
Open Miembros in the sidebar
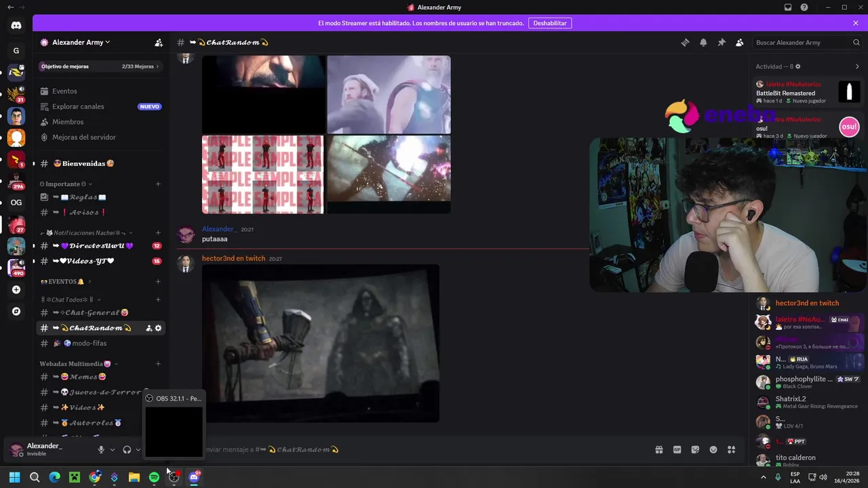[100, 122]
